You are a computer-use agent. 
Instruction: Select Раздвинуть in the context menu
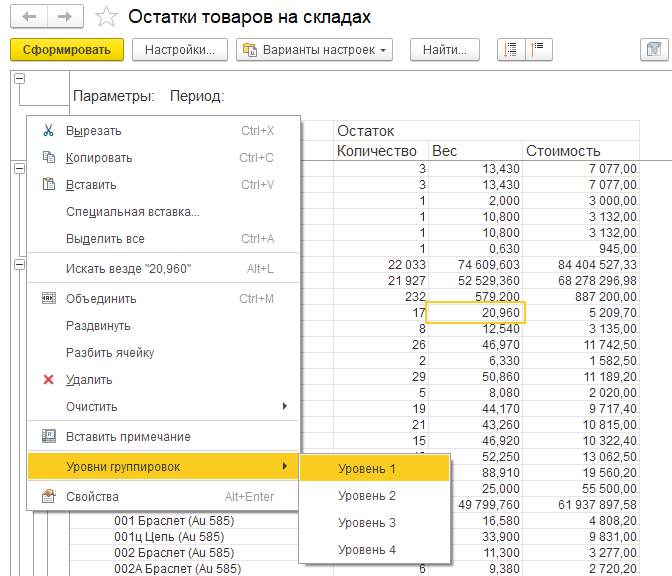coord(163,325)
